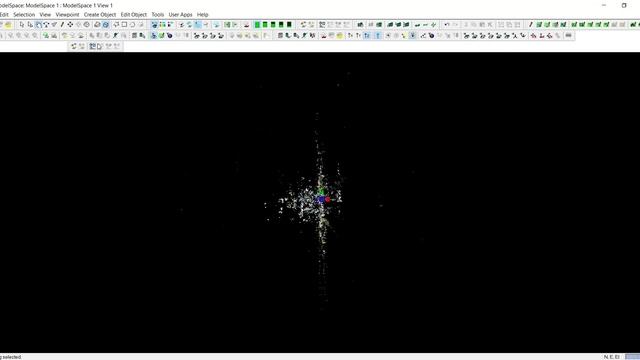Image resolution: width=640 pixels, height=360 pixels.
Task: Click the round clock-like toolbar icon
Action: click(87, 25)
